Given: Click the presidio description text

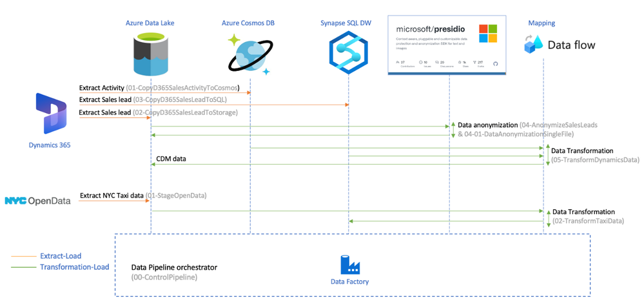Looking at the screenshot, I should pos(431,44).
